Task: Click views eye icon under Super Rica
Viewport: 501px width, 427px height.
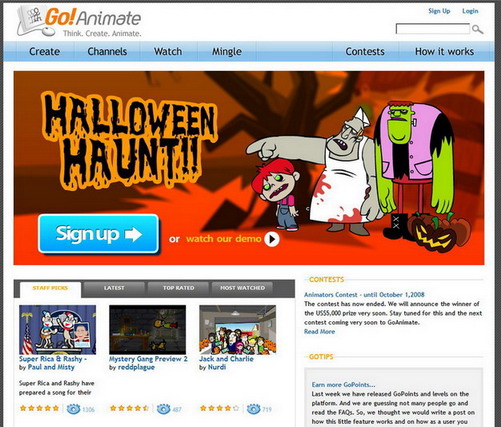Action: [73, 408]
